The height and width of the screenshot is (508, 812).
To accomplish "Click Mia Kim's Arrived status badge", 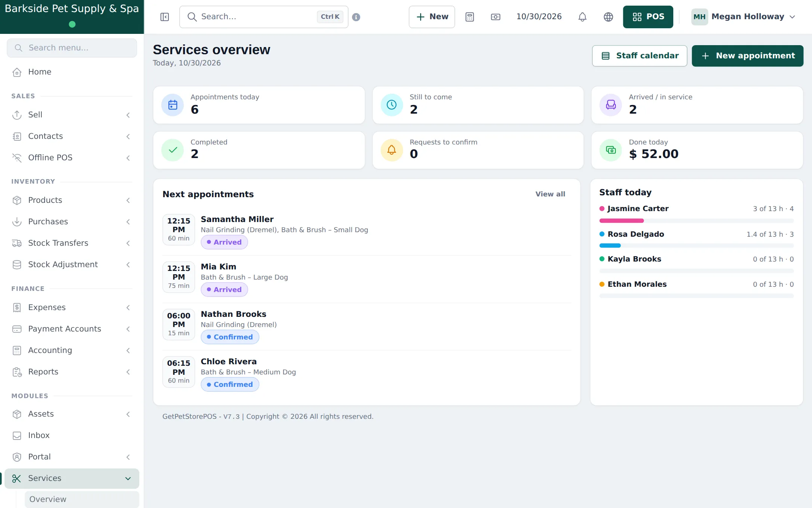I will coord(224,290).
